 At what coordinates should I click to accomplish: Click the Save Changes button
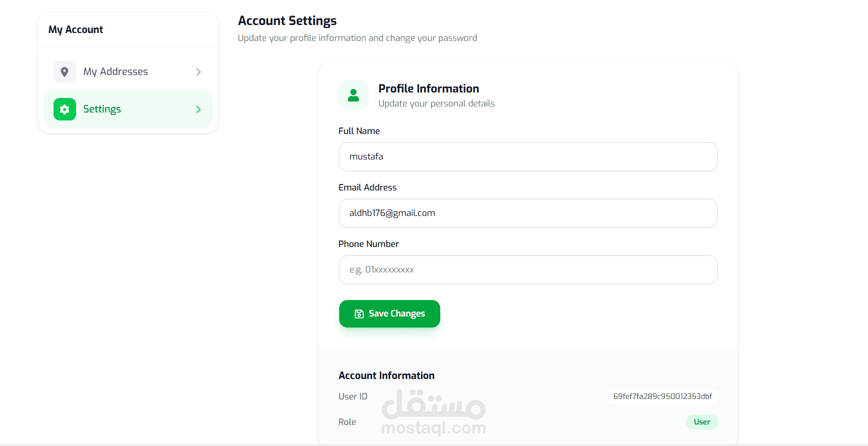(390, 314)
